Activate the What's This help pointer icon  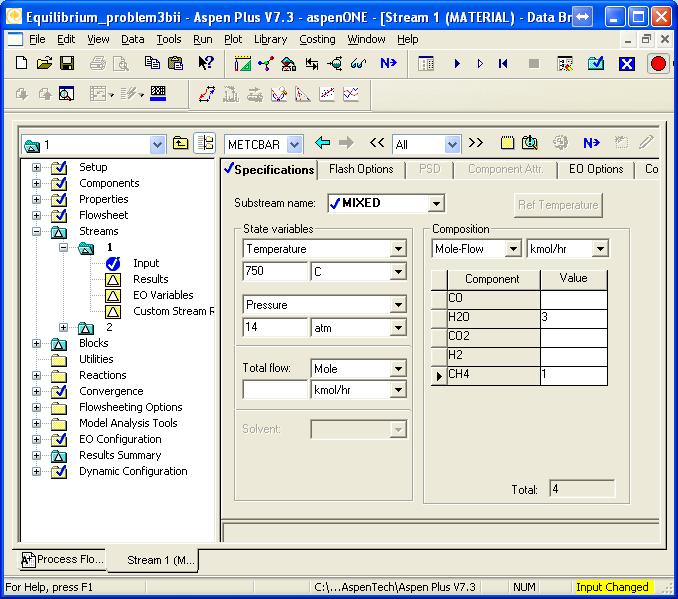[x=206, y=63]
